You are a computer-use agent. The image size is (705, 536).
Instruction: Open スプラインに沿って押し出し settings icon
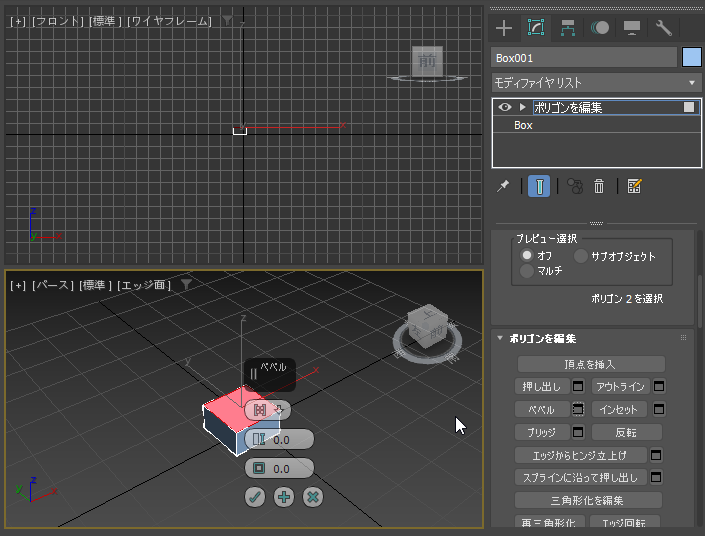coord(656,477)
